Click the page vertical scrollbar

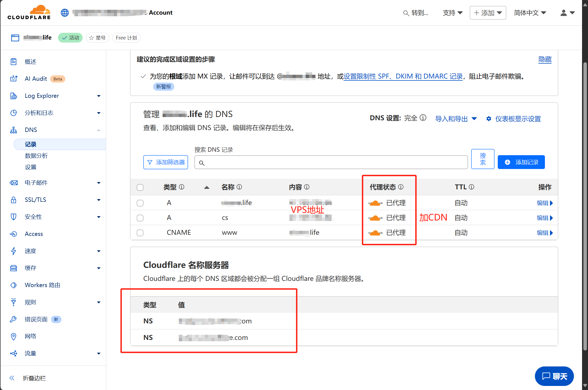coord(585,206)
